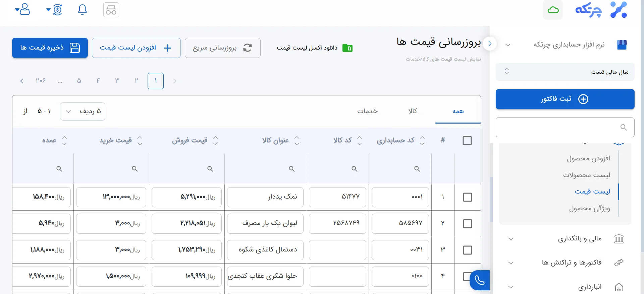Switch to the کالا tab

click(413, 112)
